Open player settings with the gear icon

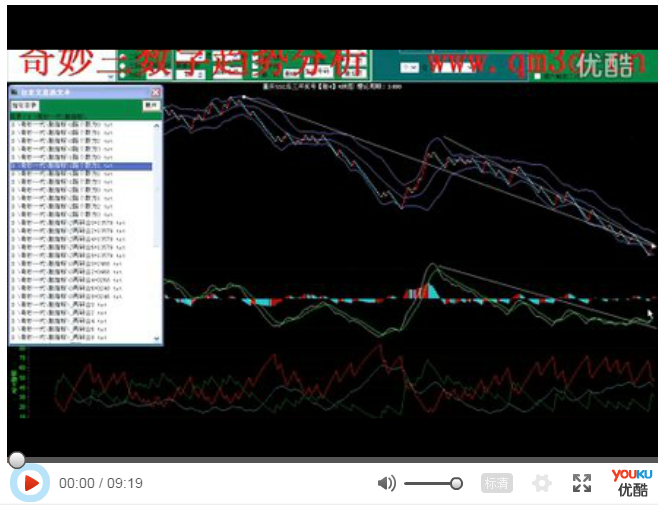542,483
